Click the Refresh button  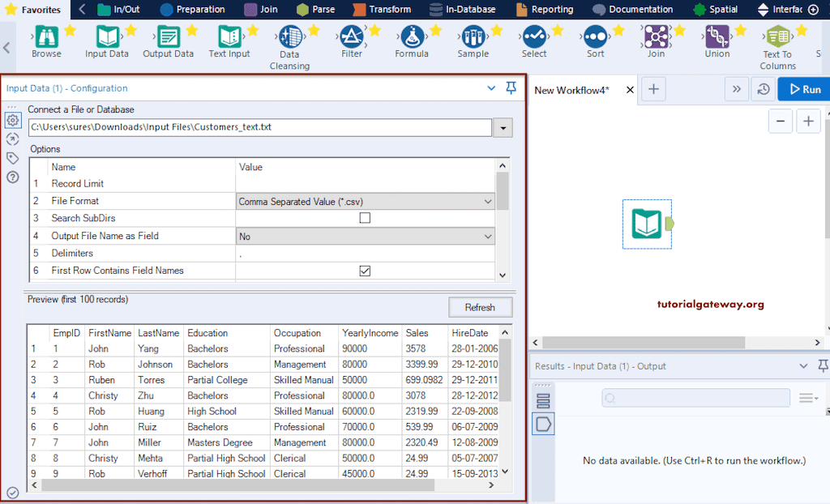[480, 307]
